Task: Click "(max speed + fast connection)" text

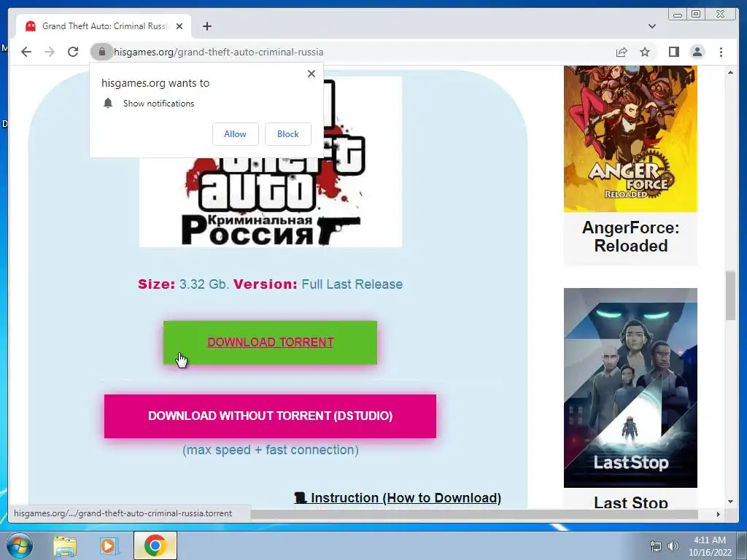Action: 270,450
